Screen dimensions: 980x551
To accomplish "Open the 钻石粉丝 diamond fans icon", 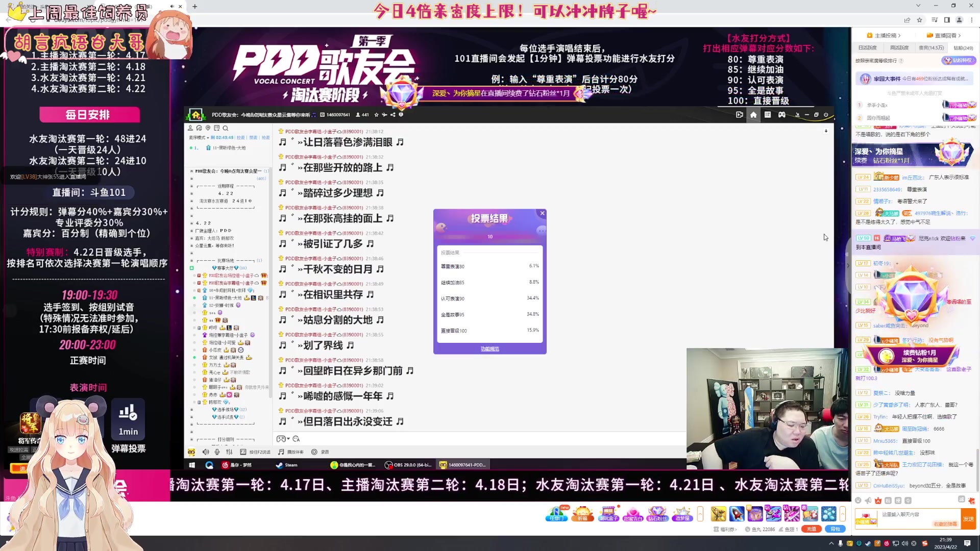I will [x=657, y=513].
